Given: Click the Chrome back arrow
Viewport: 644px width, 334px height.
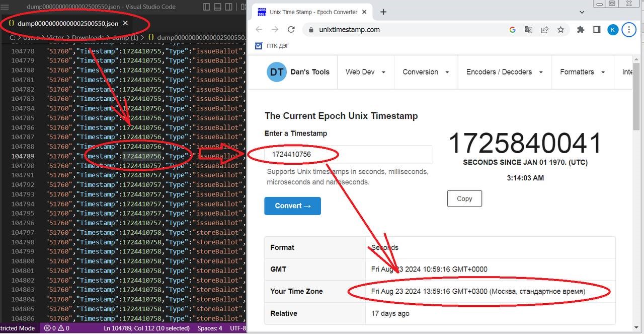Looking at the screenshot, I should pos(259,30).
